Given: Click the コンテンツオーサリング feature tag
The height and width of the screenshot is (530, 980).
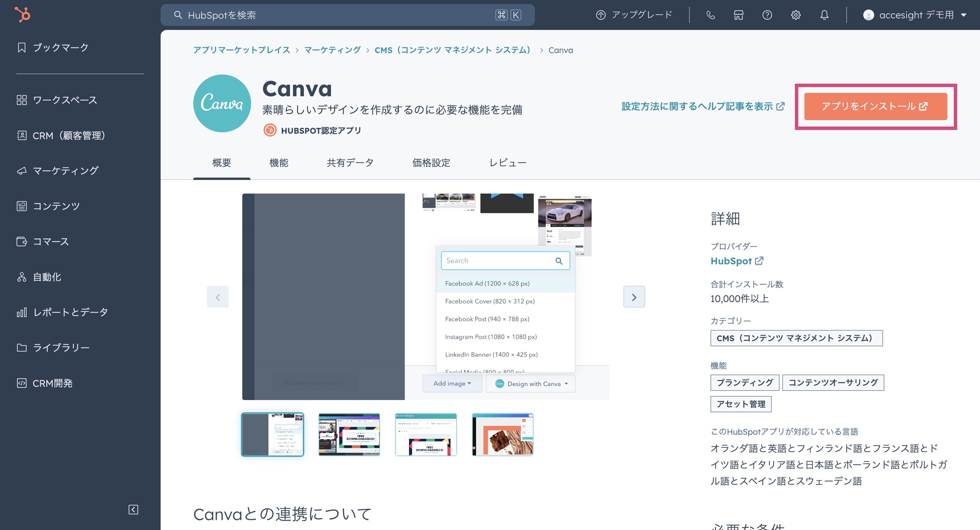Looking at the screenshot, I should (833, 382).
